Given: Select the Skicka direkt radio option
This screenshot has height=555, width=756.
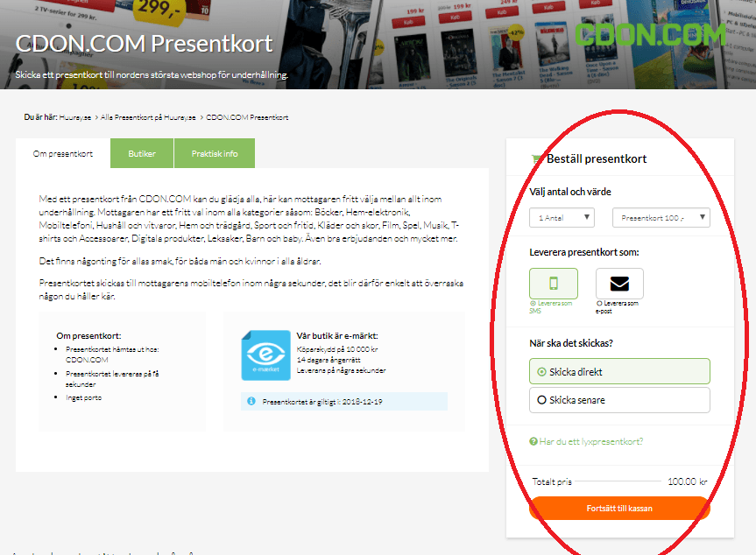Looking at the screenshot, I should (619, 371).
